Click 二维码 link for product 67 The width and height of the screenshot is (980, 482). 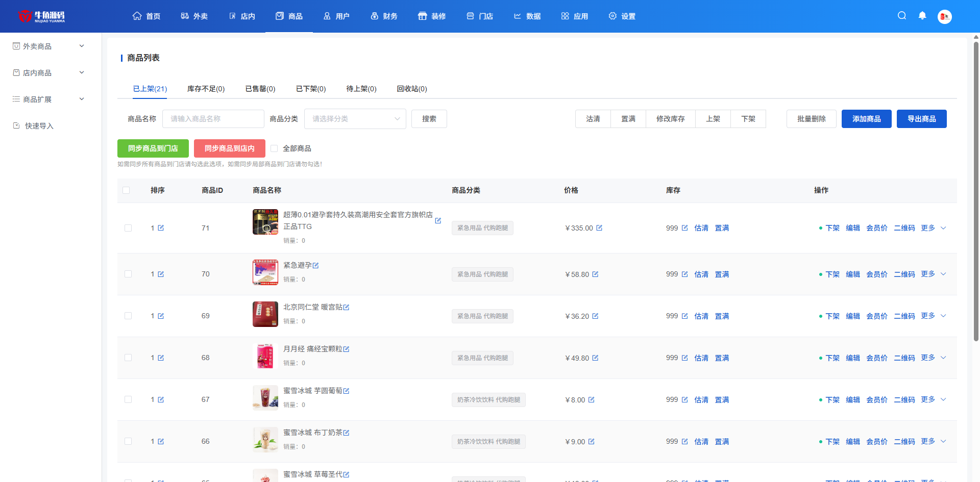click(x=904, y=400)
